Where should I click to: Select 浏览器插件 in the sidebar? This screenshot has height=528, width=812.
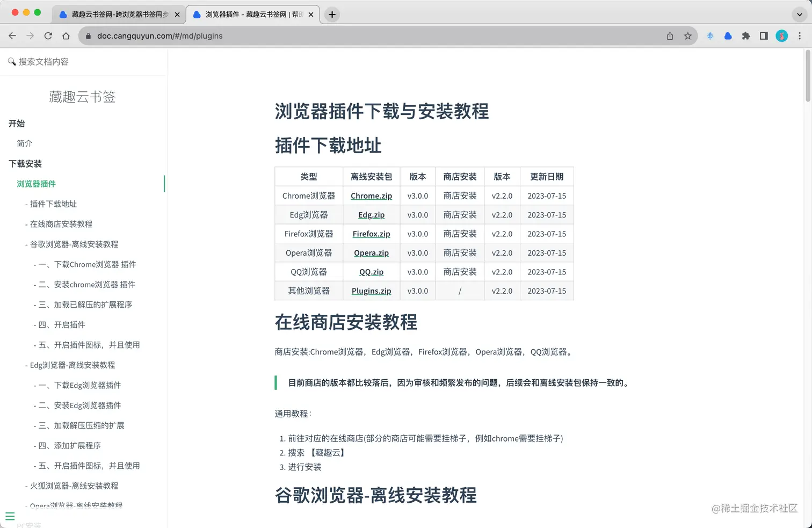(x=36, y=184)
